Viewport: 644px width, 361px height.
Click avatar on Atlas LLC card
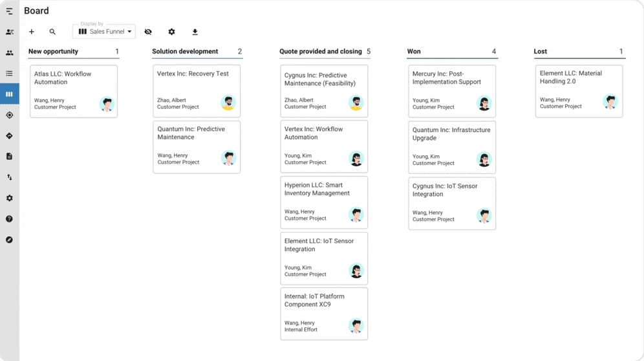(107, 104)
